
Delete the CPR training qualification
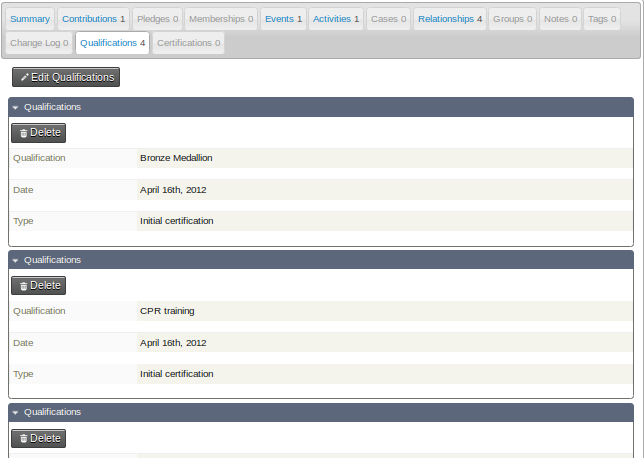point(38,285)
